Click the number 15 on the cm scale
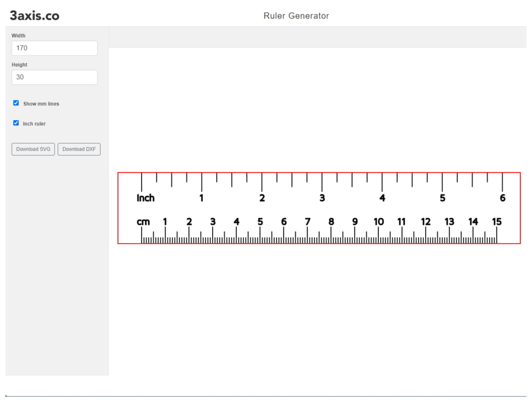The image size is (532, 402). point(497,221)
